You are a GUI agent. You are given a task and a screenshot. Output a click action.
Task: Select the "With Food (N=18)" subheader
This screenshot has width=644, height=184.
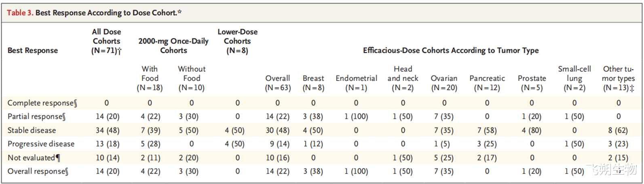(x=150, y=78)
